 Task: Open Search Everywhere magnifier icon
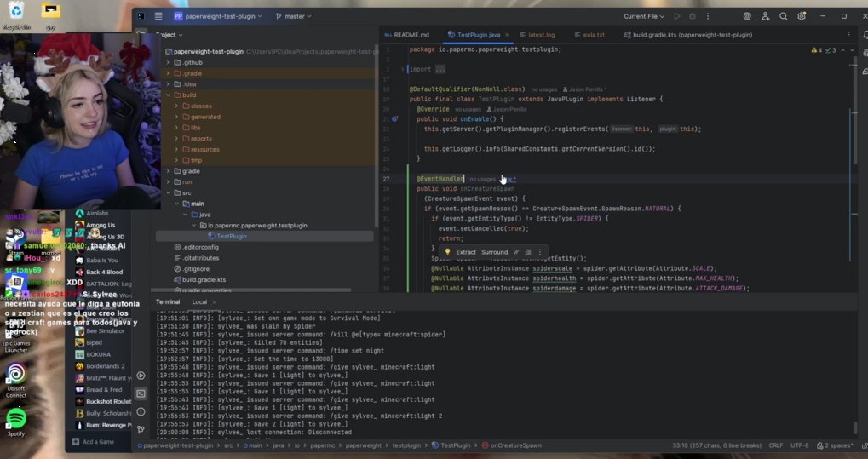784,16
